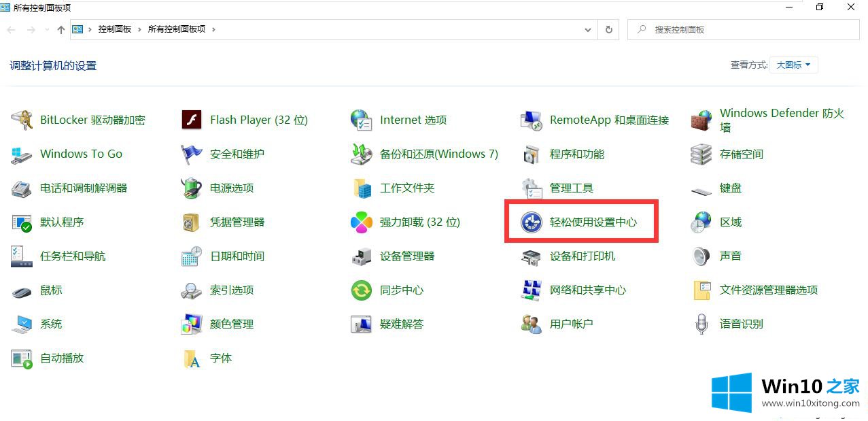The height and width of the screenshot is (421, 868).
Task: Click the Windows To Go icon
Action: [22, 154]
